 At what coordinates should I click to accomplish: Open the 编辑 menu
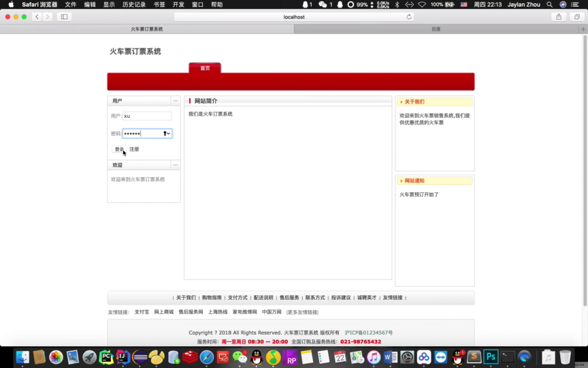[x=90, y=5]
